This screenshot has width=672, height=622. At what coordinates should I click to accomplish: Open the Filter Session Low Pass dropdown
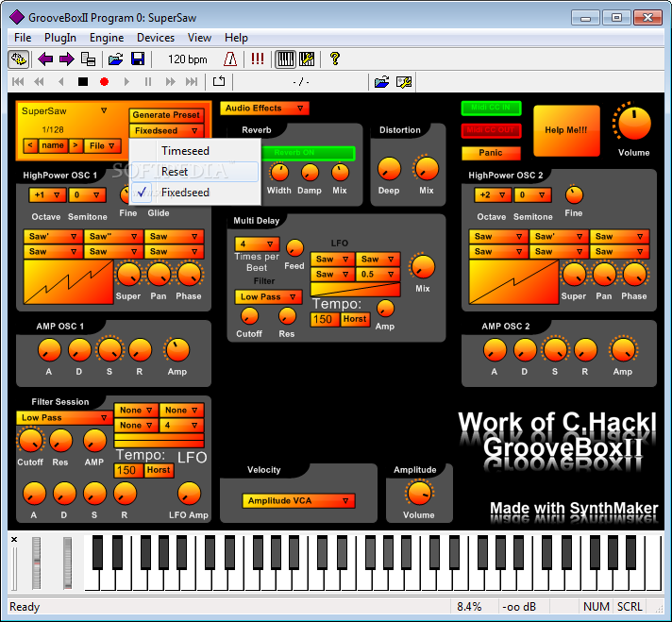[64, 417]
